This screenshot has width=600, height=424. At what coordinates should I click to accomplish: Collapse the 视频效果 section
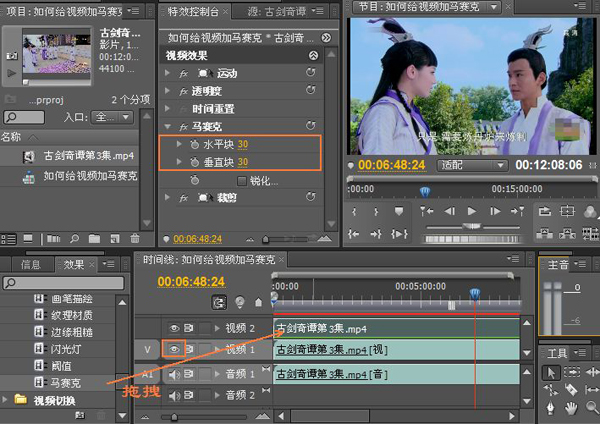coord(313,55)
